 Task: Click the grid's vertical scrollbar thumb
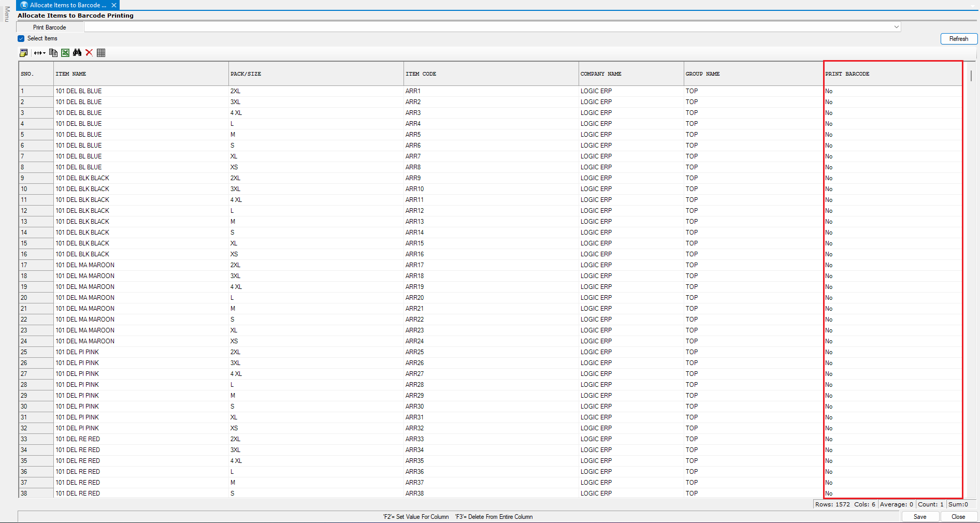tap(971, 76)
